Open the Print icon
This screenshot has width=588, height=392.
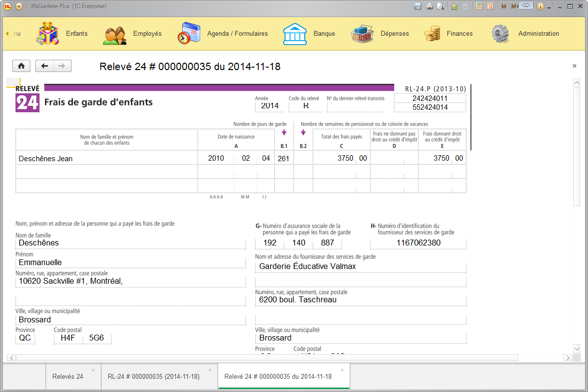429,5
